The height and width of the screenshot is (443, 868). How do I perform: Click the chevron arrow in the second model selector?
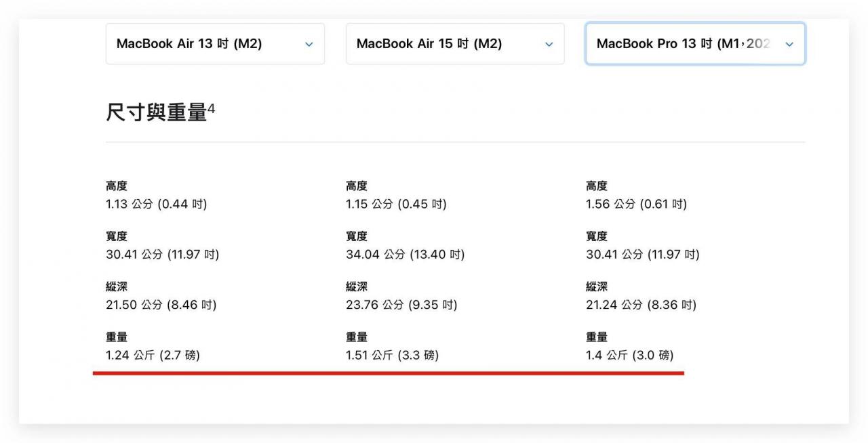pyautogui.click(x=549, y=45)
